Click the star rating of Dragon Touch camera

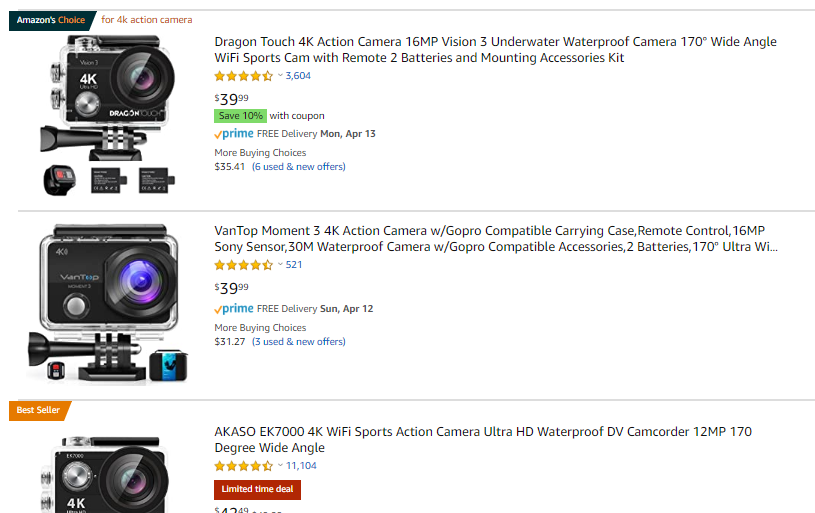[x=244, y=76]
